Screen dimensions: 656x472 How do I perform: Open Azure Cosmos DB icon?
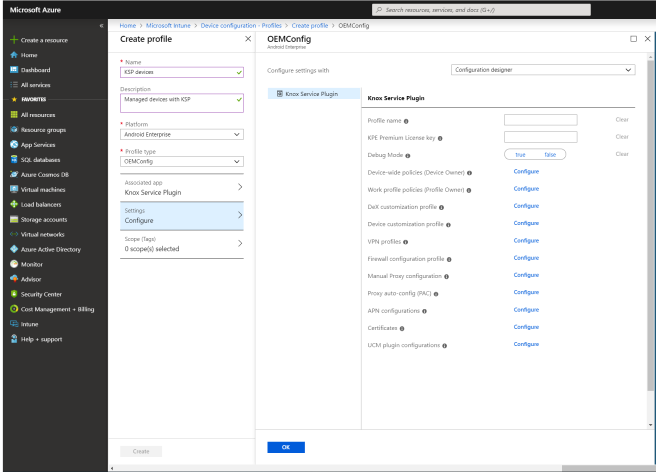pyautogui.click(x=14, y=174)
